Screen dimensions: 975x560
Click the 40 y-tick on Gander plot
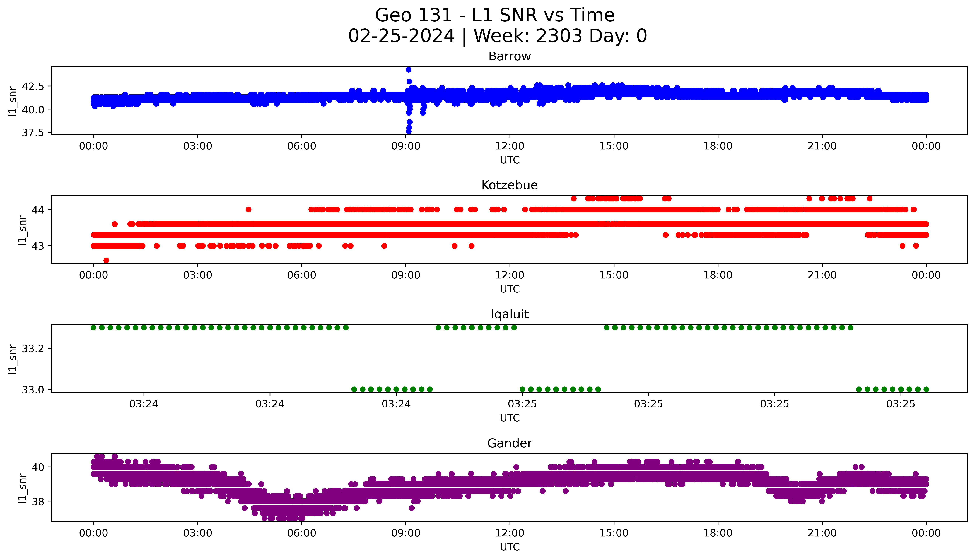(38, 467)
